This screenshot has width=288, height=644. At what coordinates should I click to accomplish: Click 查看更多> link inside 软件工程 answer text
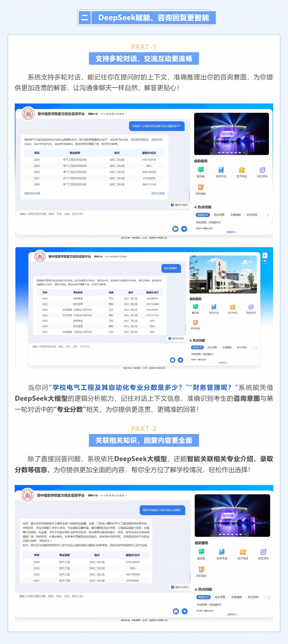point(46,541)
